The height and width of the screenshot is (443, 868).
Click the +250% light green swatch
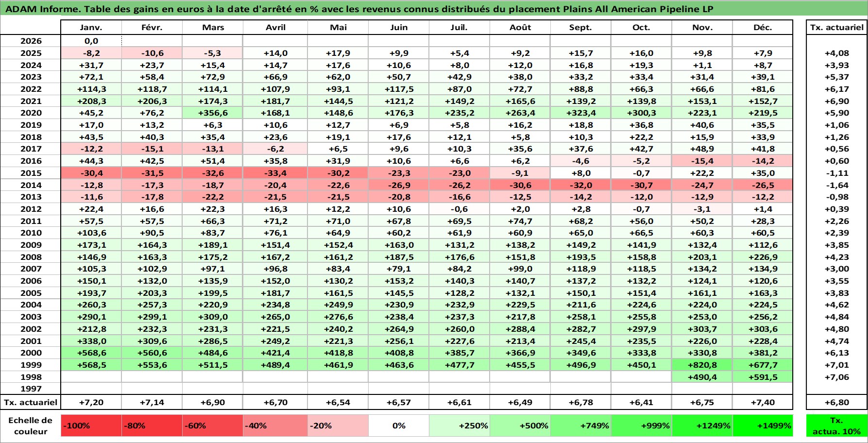tap(460, 426)
